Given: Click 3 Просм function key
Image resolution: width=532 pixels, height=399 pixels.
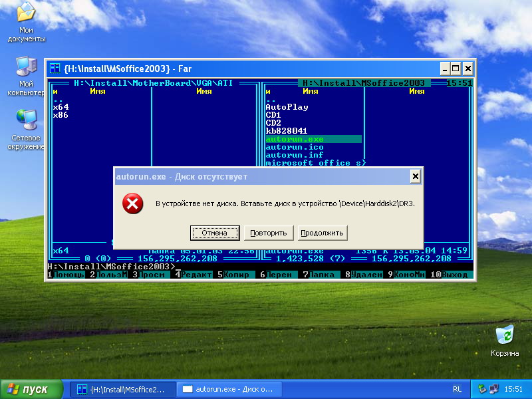Looking at the screenshot, I should pyautogui.click(x=151, y=275).
